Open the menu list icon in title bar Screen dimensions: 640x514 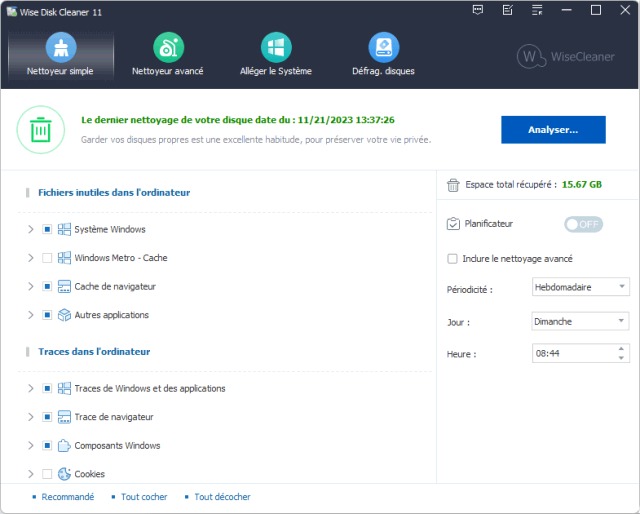point(537,10)
